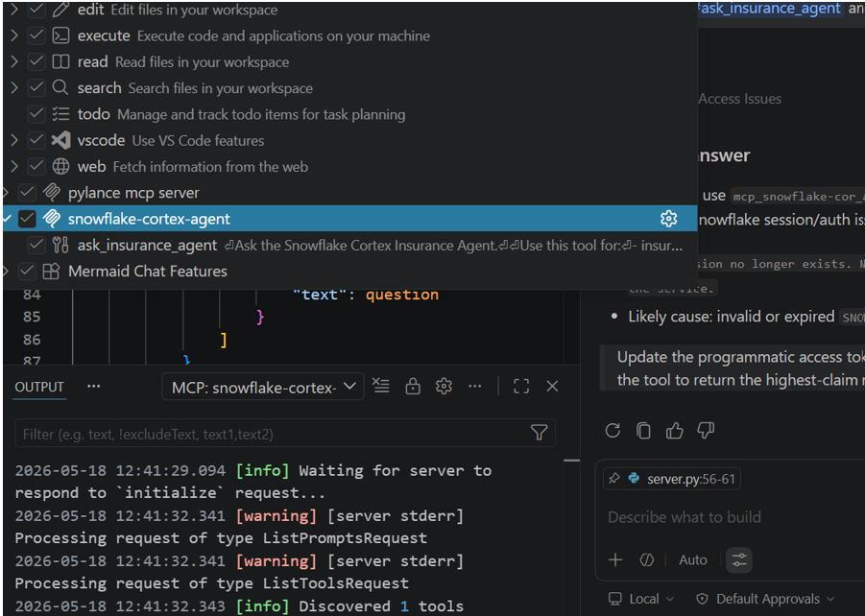This screenshot has width=865, height=616.
Task: Click the ask_insurance_agent link in chat
Action: [x=770, y=9]
